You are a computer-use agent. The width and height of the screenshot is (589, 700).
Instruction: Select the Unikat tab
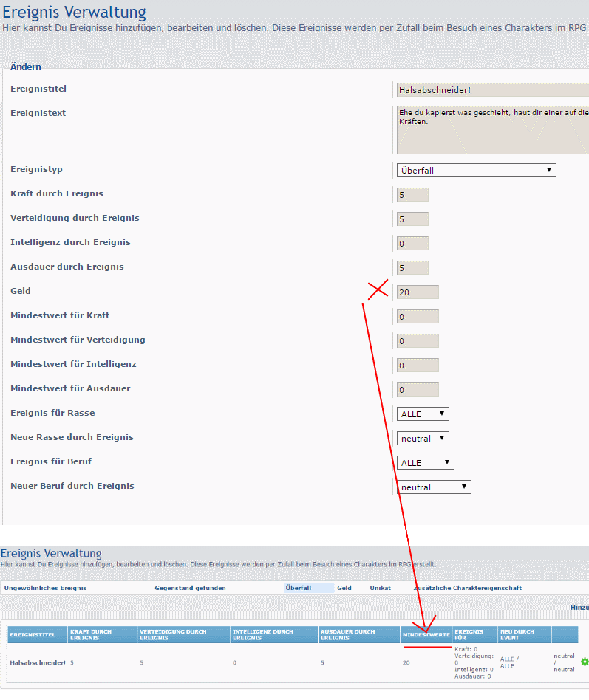coord(381,588)
